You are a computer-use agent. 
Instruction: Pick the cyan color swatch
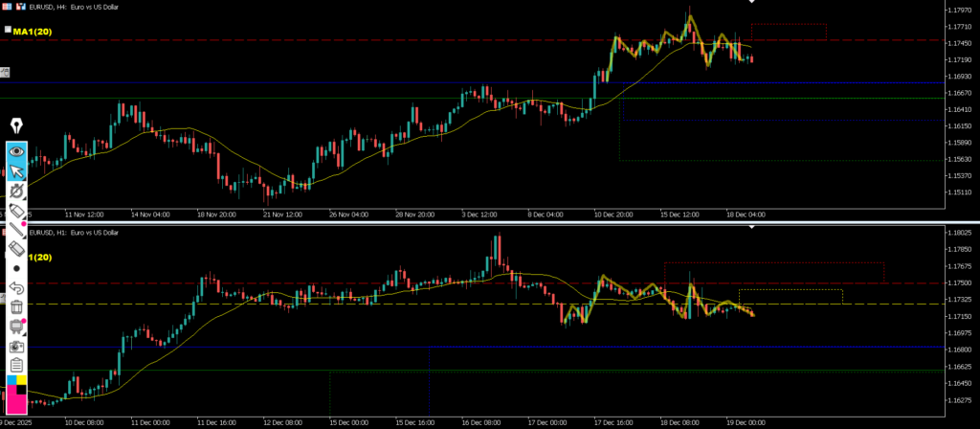pyautogui.click(x=11, y=380)
